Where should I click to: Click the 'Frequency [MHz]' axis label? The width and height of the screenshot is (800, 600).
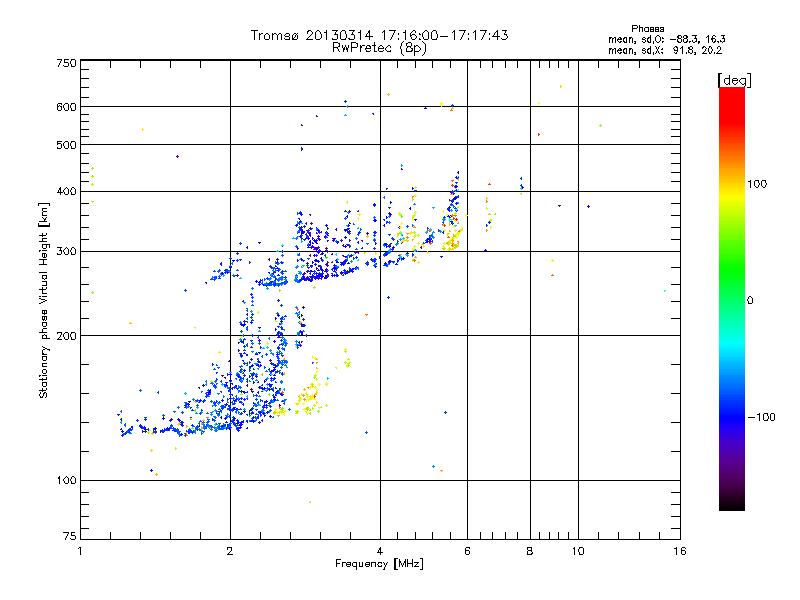tap(379, 564)
